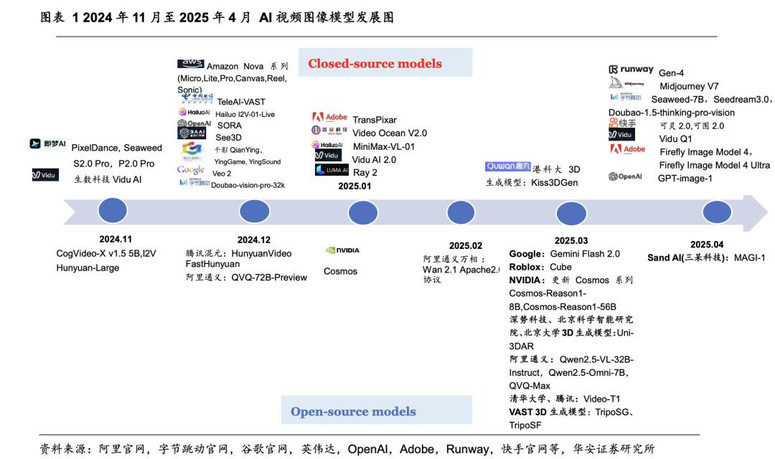Image resolution: width=775 pixels, height=459 pixels.
Task: Click the Midjourney V7 text
Action: pyautogui.click(x=689, y=86)
